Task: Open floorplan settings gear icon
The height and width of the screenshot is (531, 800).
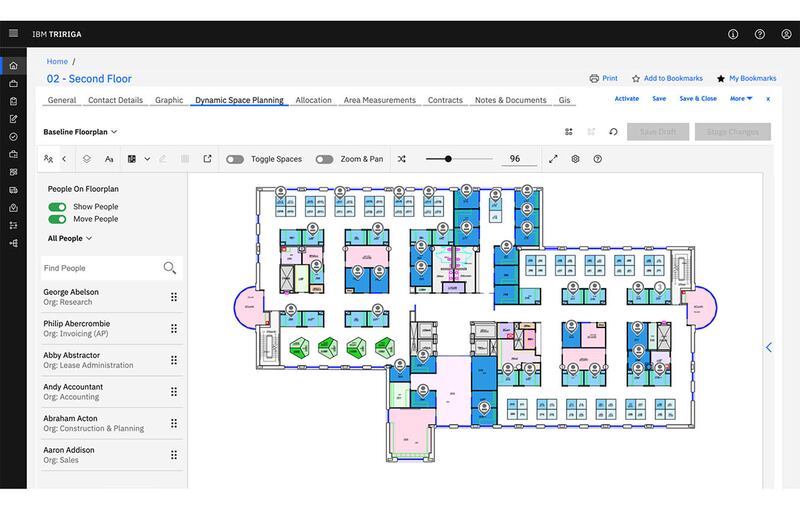Action: 576,159
